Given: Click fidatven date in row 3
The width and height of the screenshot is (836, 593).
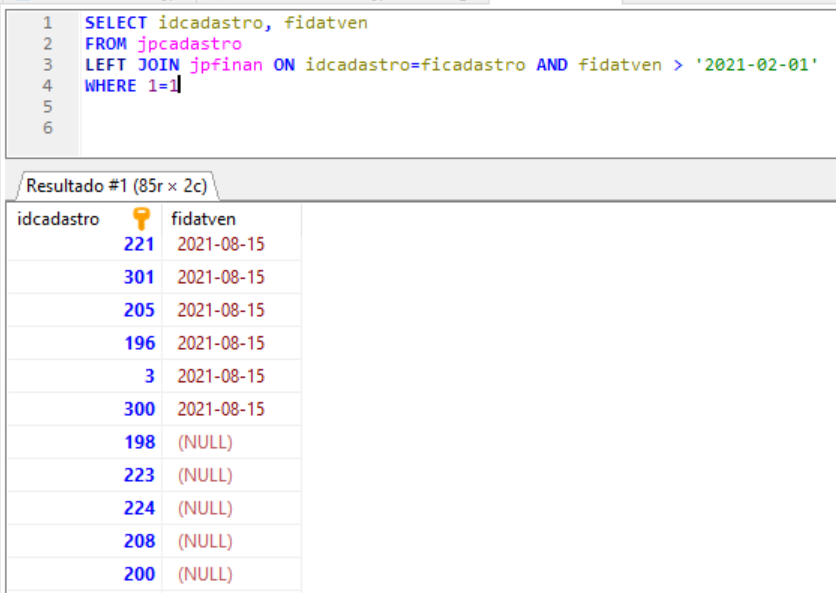Looking at the screenshot, I should pyautogui.click(x=221, y=376).
